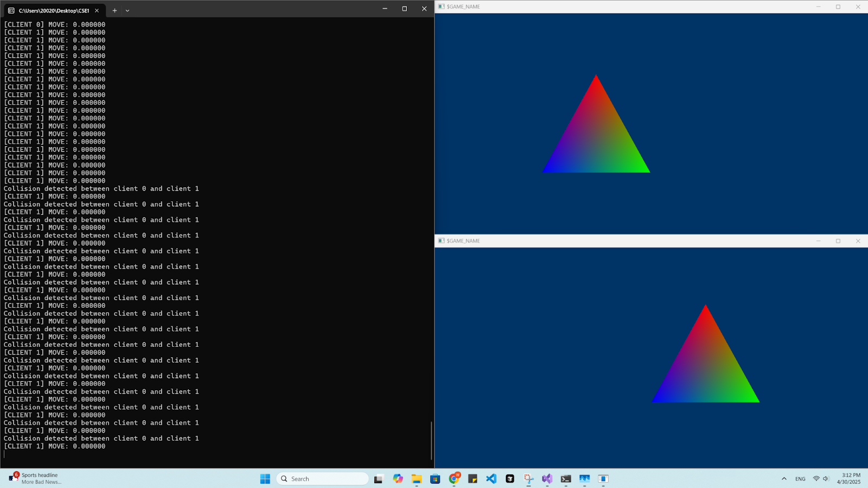
Task: Show hidden system tray icons
Action: pos(784,479)
